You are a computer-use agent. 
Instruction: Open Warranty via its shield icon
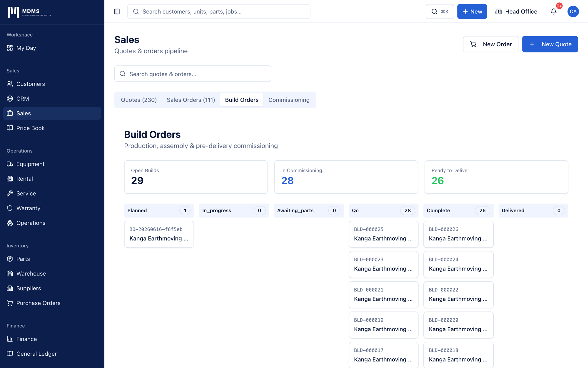click(x=10, y=208)
